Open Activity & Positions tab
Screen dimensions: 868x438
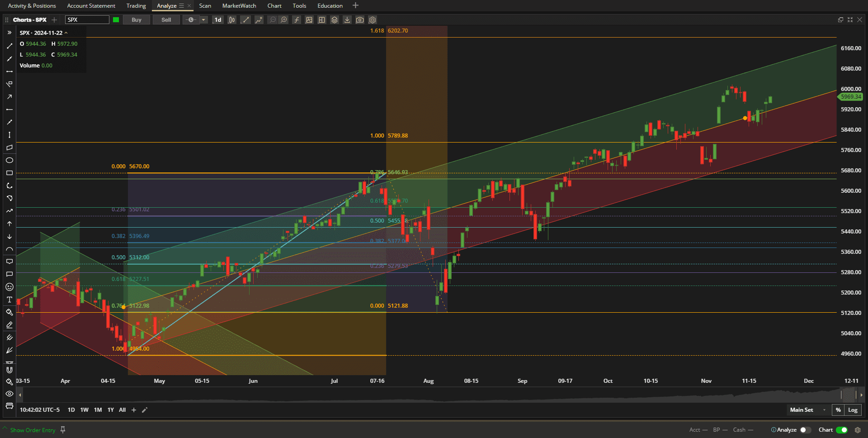pos(32,6)
